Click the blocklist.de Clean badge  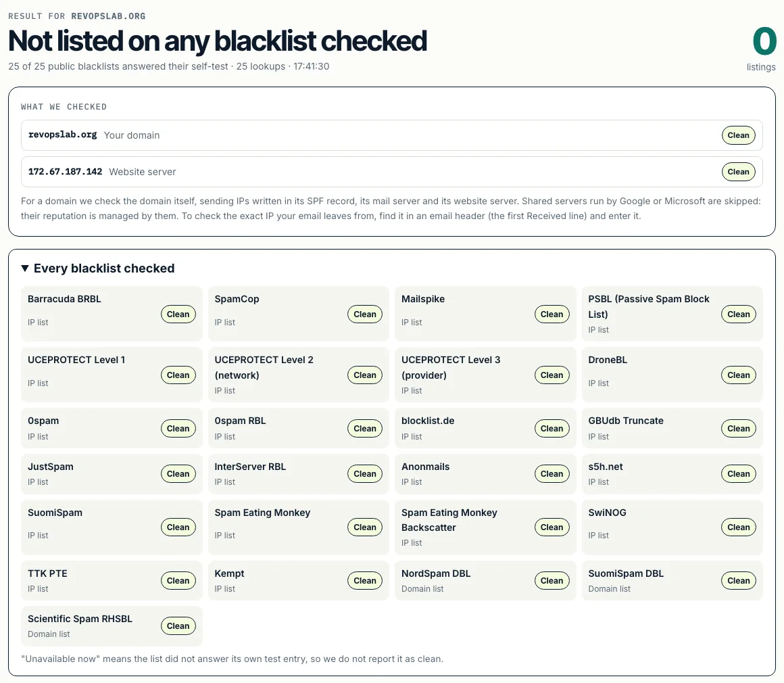pyautogui.click(x=552, y=428)
